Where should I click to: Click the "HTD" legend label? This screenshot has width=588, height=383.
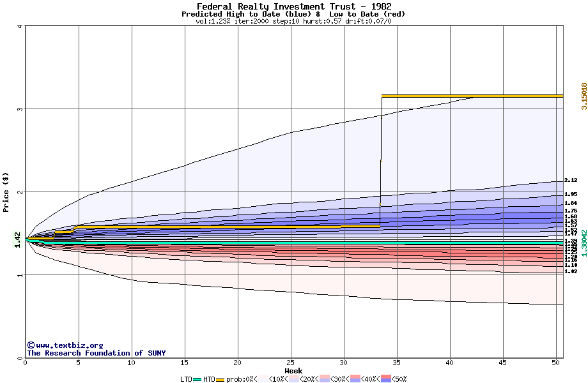[x=209, y=379]
